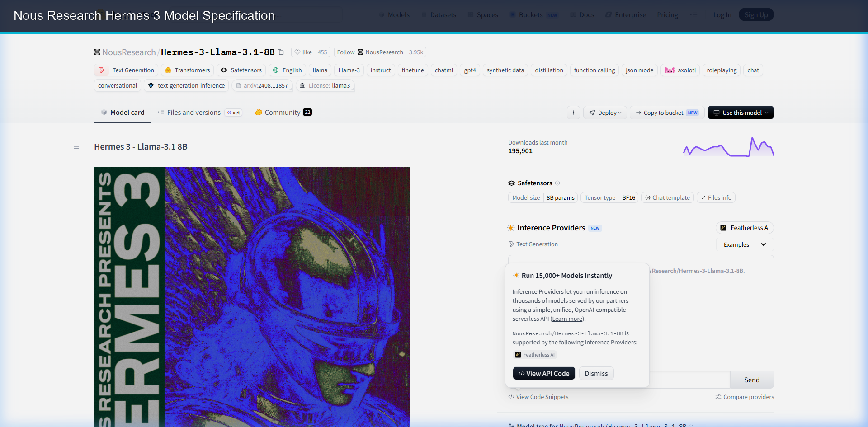Click the downloads history sparkline chart
868x427 pixels.
pos(728,147)
